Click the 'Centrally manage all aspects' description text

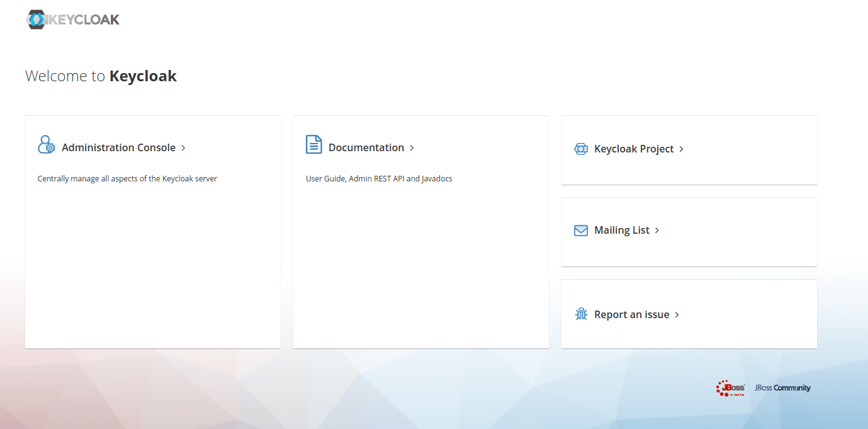(x=127, y=179)
